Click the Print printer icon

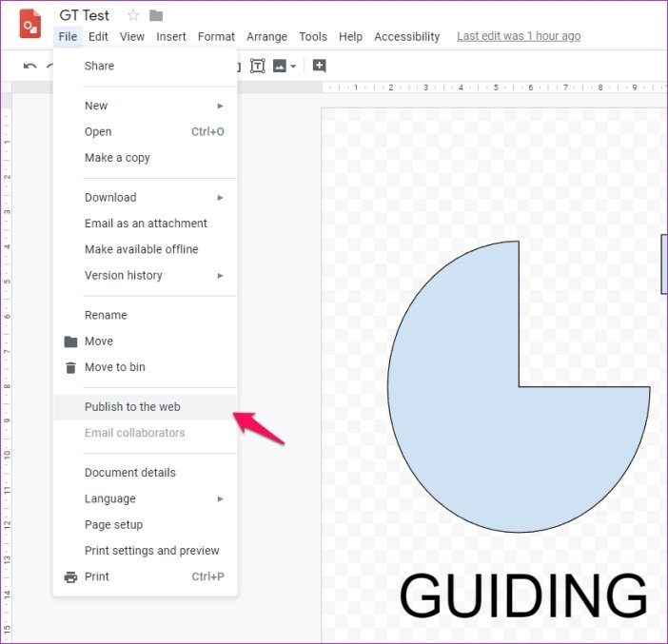(70, 576)
